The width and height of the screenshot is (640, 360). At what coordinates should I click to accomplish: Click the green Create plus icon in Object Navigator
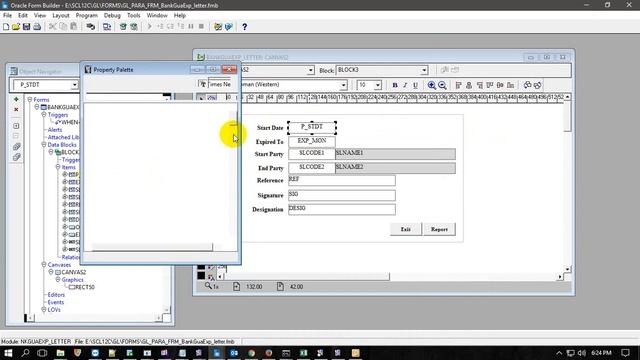click(x=16, y=99)
